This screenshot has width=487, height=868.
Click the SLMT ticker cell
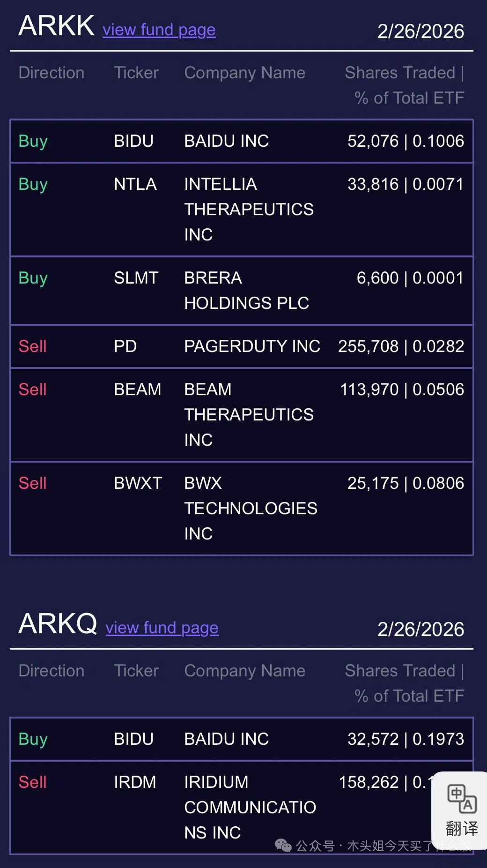(136, 278)
